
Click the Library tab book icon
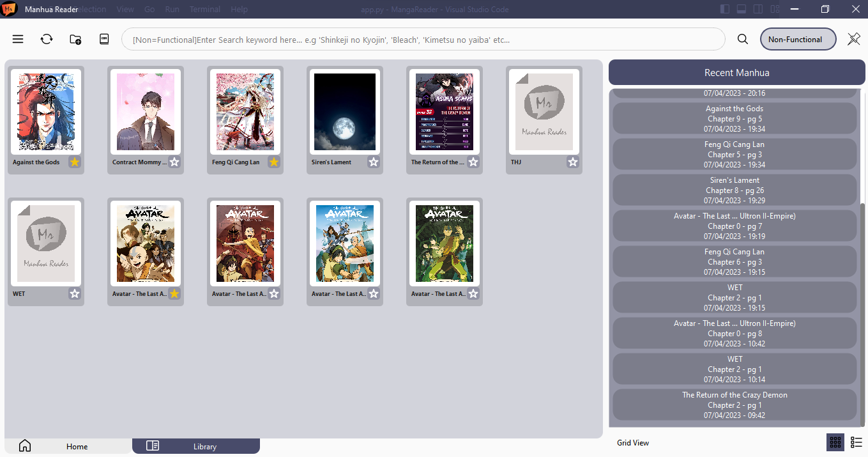click(x=153, y=446)
